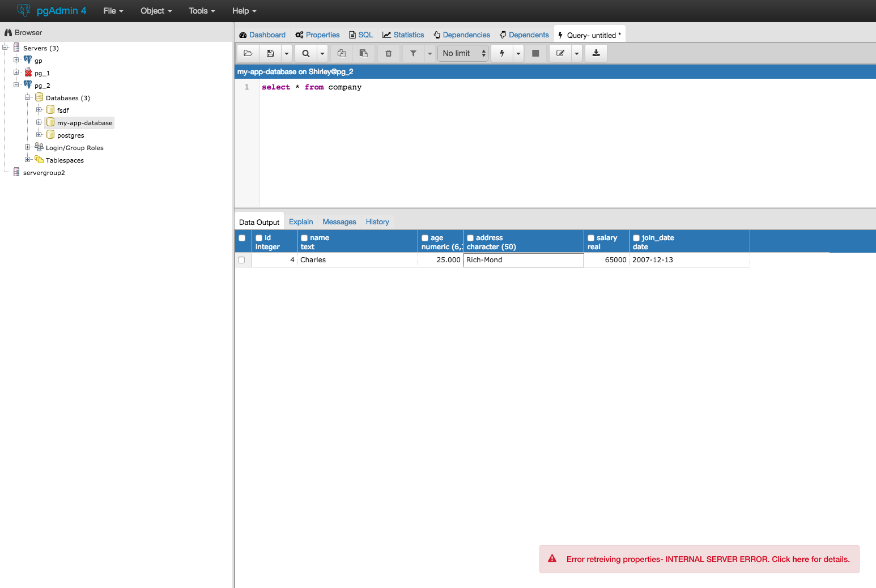
Task: Click the Open File folder icon
Action: [x=248, y=53]
